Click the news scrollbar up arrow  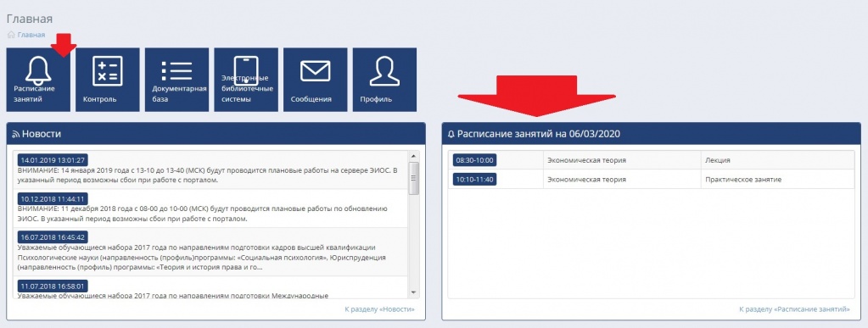click(413, 156)
